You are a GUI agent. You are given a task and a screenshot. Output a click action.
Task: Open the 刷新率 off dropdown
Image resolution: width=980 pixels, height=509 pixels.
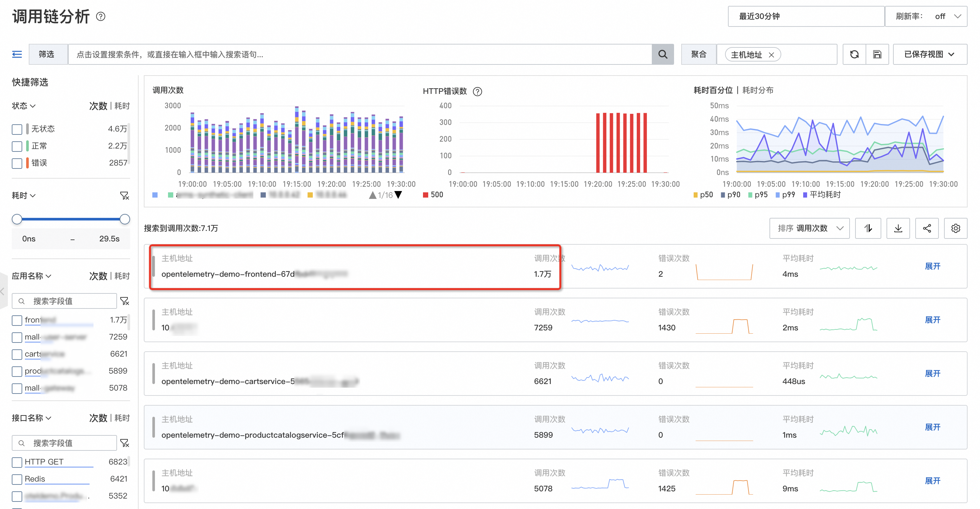926,16
